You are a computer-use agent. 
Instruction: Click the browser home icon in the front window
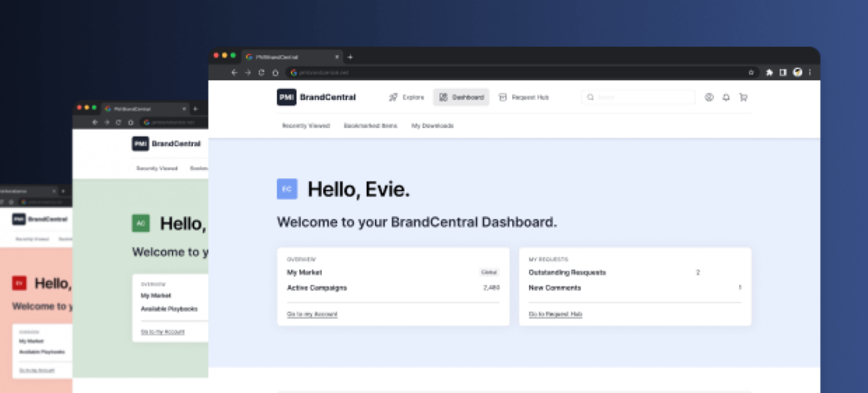[x=275, y=72]
